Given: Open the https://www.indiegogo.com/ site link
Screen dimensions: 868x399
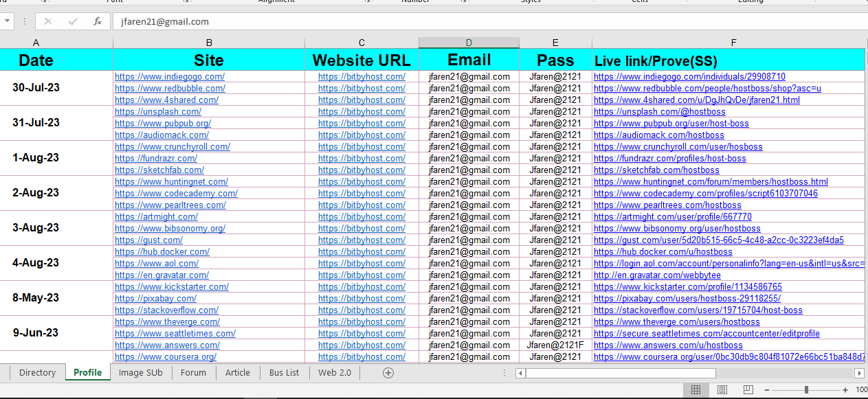Looking at the screenshot, I should (x=170, y=77).
